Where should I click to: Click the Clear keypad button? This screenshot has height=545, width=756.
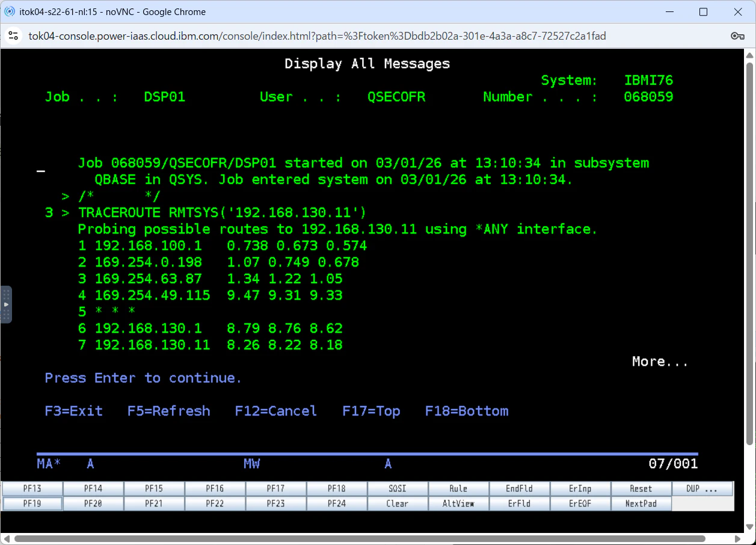(x=398, y=503)
